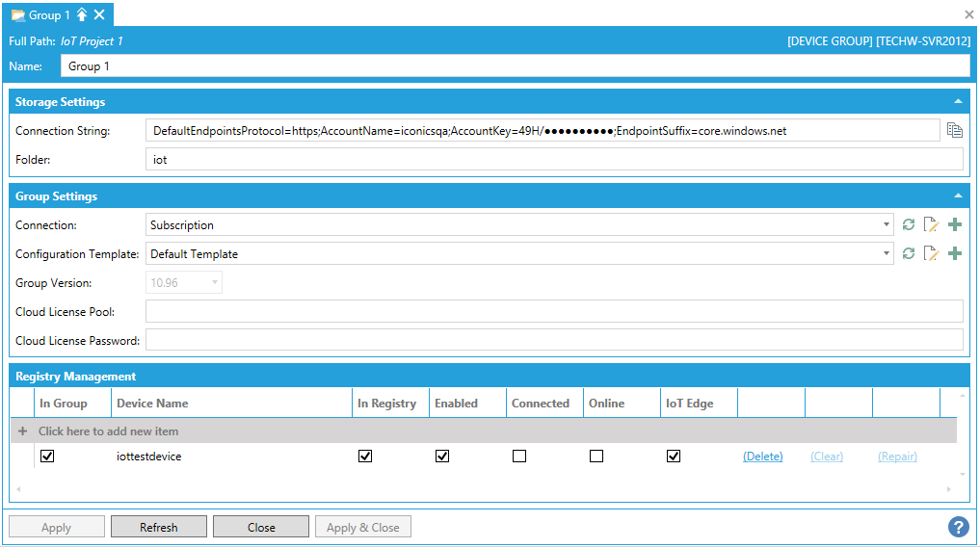Open the Connection dropdown
This screenshot has height=548, width=980.
tap(887, 225)
